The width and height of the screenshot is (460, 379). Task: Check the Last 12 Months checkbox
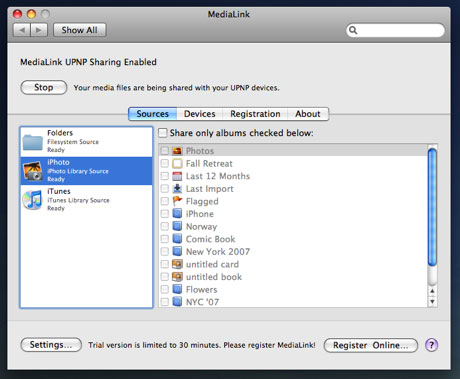tap(165, 176)
